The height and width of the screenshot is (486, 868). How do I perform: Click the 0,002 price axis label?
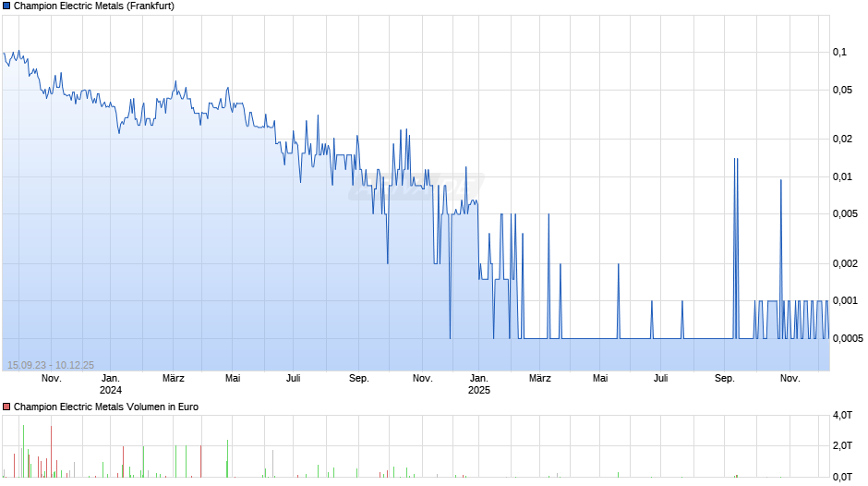845,263
